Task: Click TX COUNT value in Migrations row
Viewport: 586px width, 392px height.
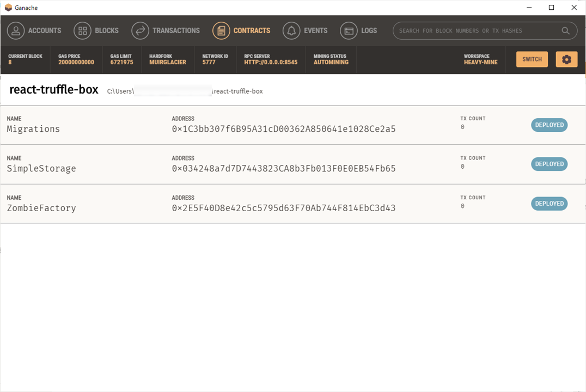Action: (463, 127)
